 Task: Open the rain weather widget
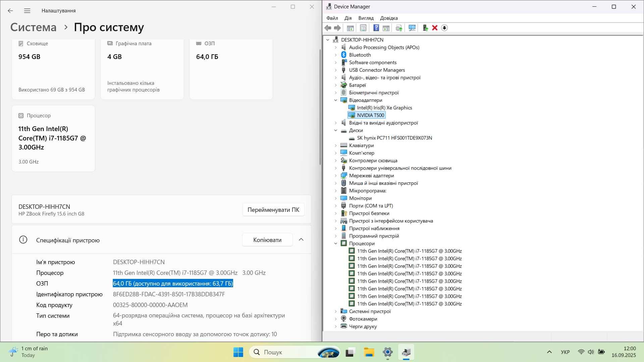coord(28,352)
